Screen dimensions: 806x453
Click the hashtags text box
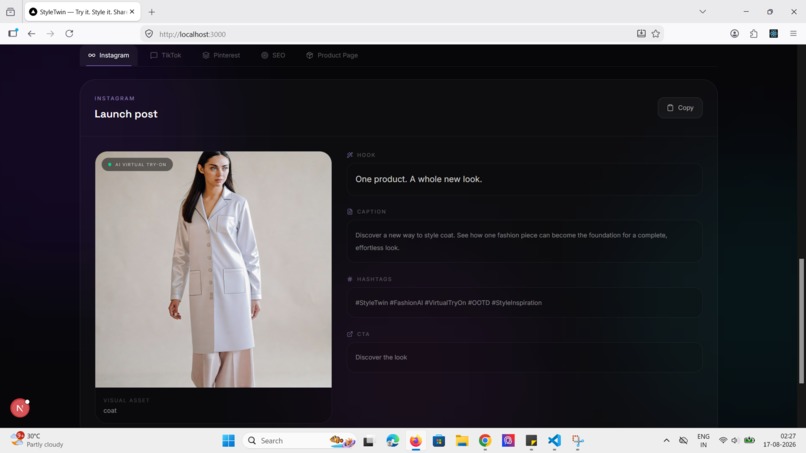click(x=524, y=302)
